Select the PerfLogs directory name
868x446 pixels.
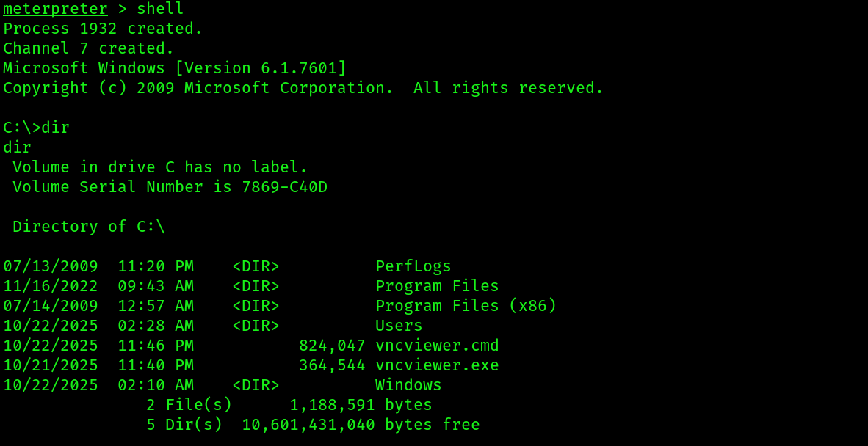click(413, 266)
